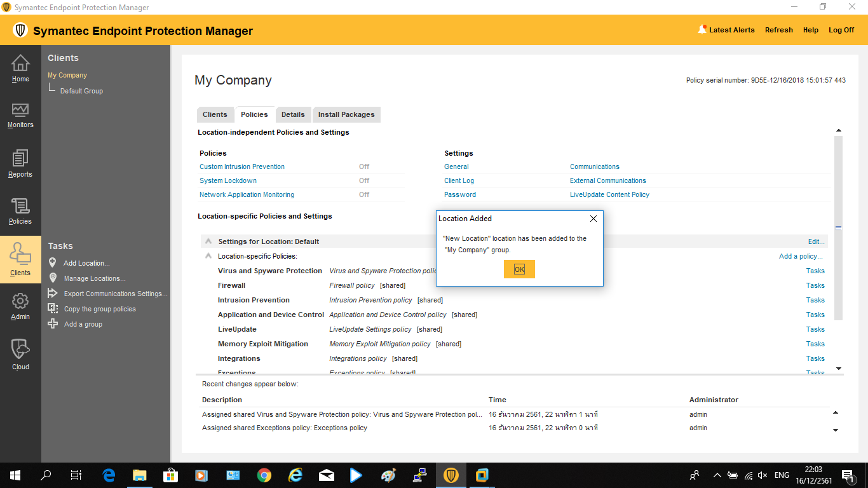
Task: Click the Export Communications Settings icon
Action: 53,294
